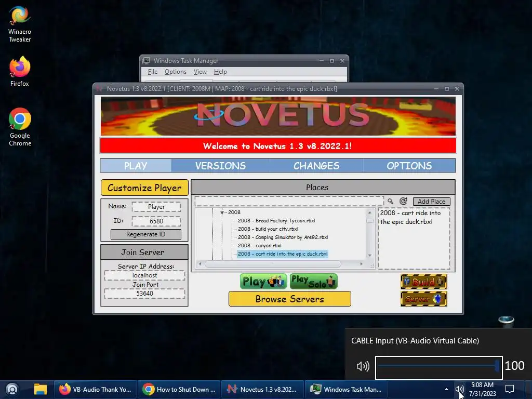Maximize the Novetus window
This screenshot has height=399, width=532.
447,89
